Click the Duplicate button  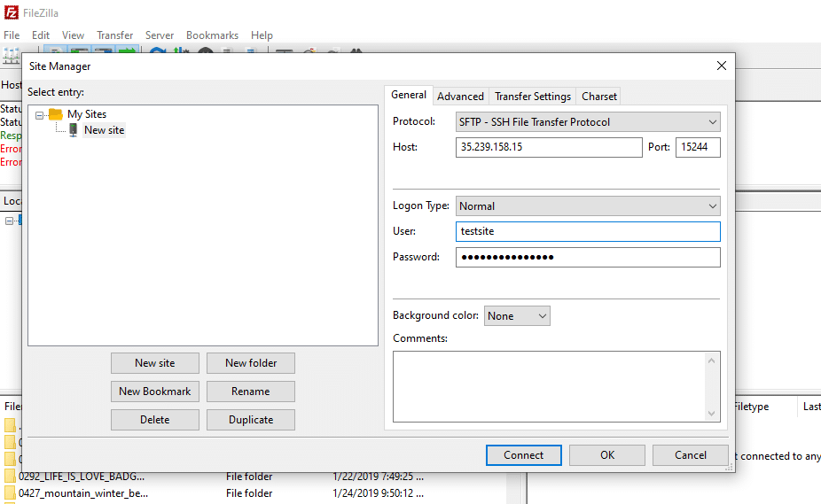click(251, 420)
